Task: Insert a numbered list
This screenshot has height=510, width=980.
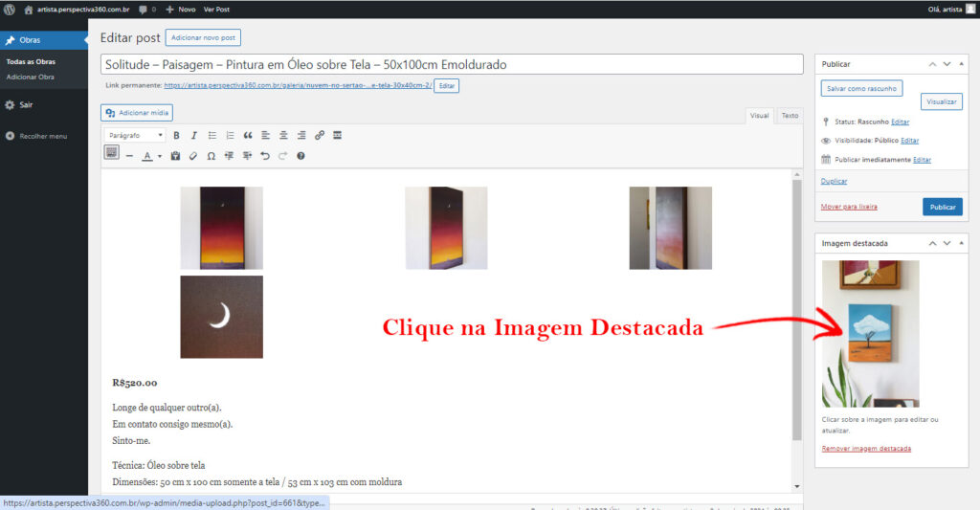Action: (x=230, y=135)
